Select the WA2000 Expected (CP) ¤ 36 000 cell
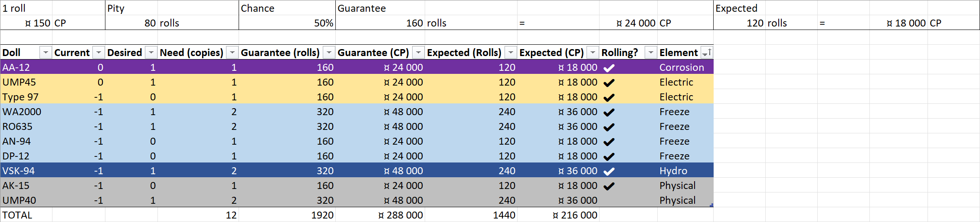 pos(558,112)
